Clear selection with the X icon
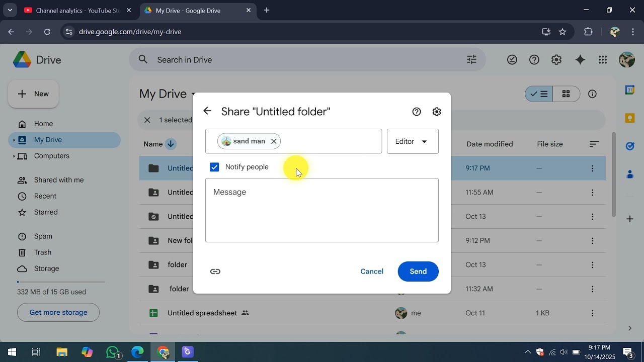The width and height of the screenshot is (644, 362). click(x=147, y=120)
